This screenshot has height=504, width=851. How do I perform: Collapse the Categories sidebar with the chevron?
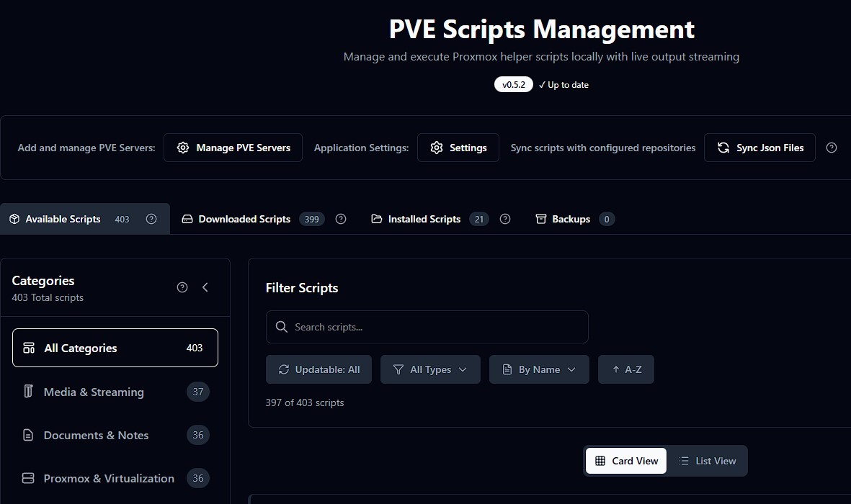coord(205,287)
